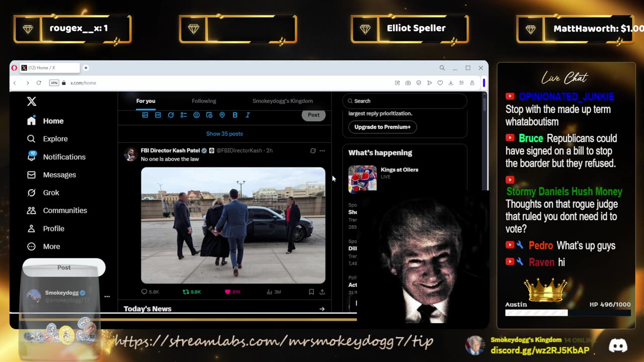Image resolution: width=644 pixels, height=362 pixels.
Task: Go forward in browser
Action: (27, 83)
